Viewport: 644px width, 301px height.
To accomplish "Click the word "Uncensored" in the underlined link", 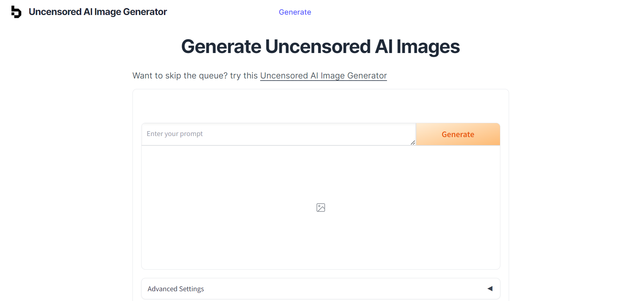I will click(x=284, y=76).
